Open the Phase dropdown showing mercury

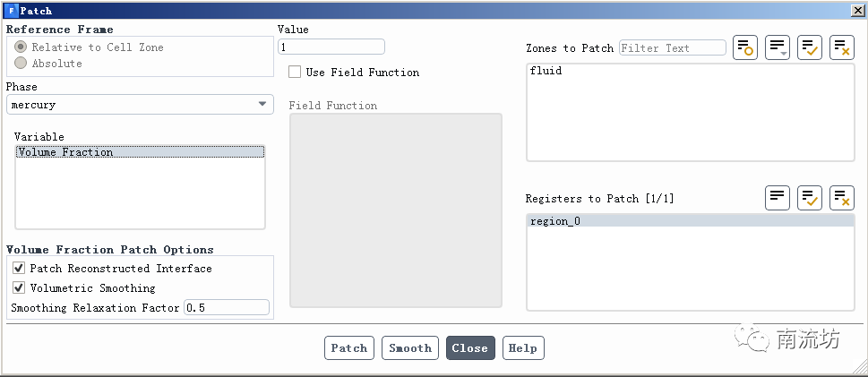140,105
